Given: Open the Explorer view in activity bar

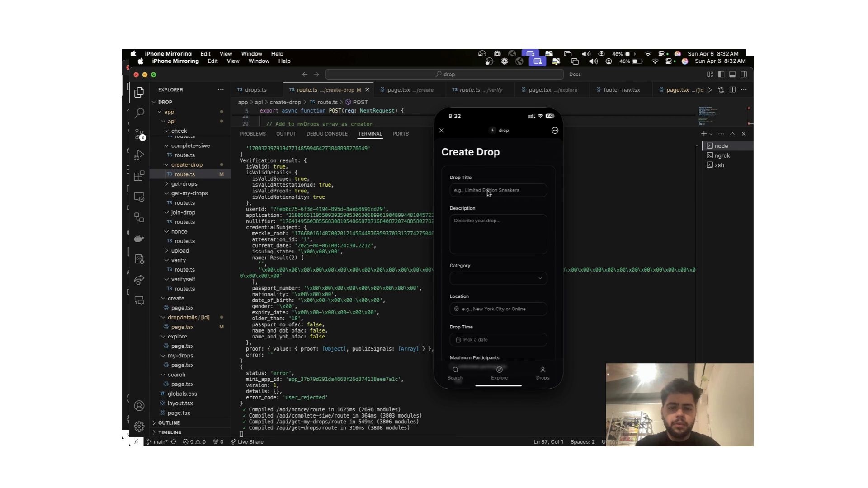Looking at the screenshot, I should click(139, 92).
